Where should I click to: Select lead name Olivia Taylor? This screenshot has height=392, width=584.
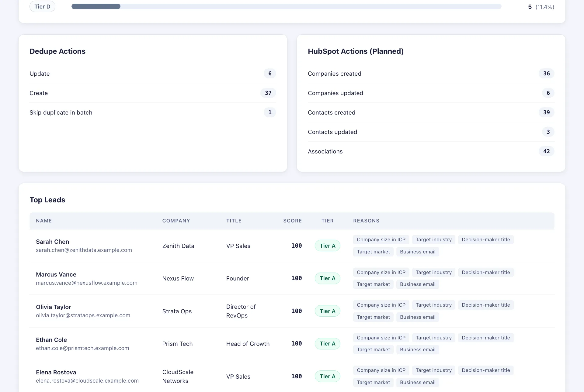click(x=54, y=307)
